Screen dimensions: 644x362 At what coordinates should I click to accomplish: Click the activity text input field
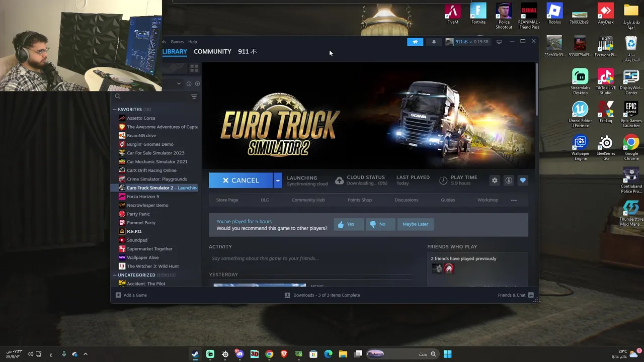[x=310, y=258]
